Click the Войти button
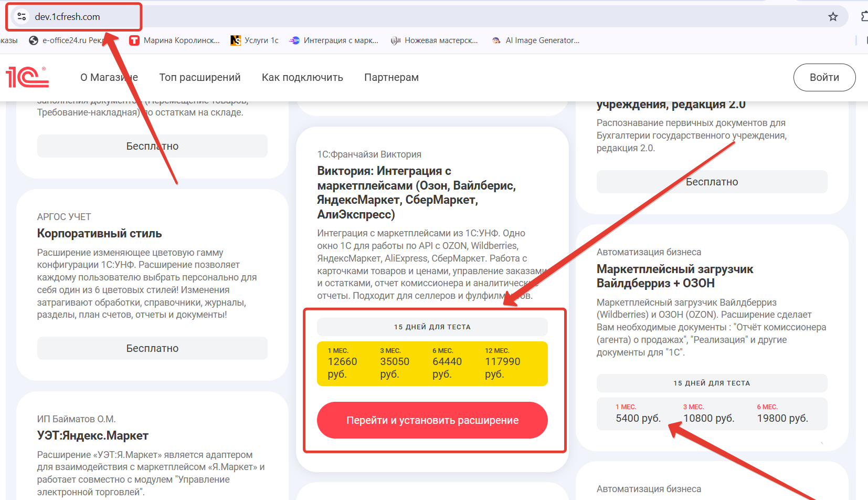The height and width of the screenshot is (500, 868). 824,78
